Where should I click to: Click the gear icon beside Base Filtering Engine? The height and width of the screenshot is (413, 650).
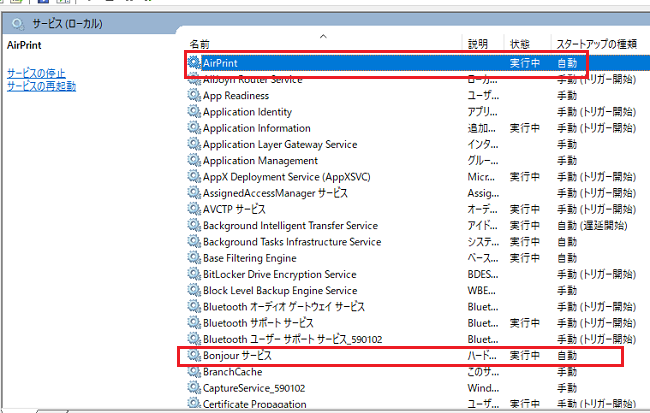[194, 258]
